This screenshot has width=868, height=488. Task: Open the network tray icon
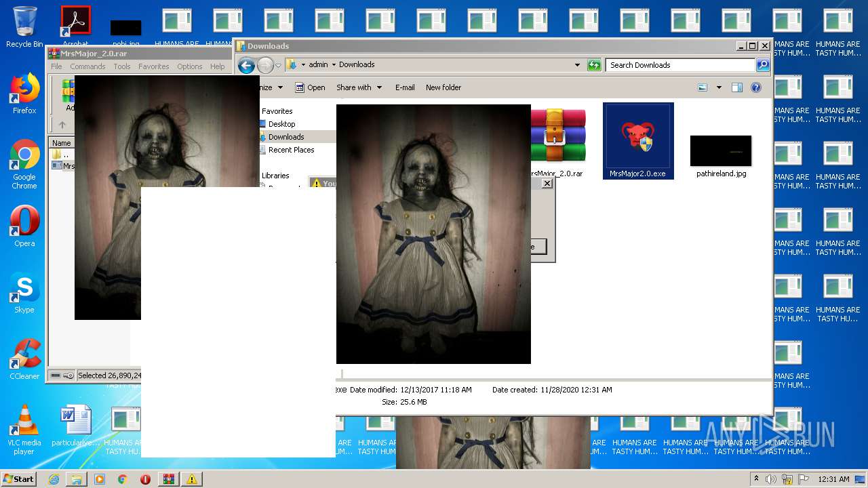coord(787,479)
